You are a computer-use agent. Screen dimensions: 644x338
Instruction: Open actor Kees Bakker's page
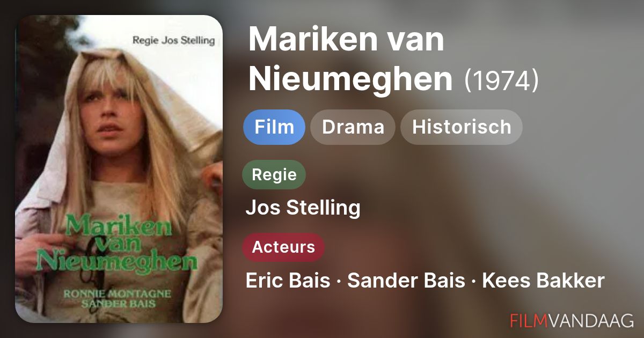[x=544, y=281]
